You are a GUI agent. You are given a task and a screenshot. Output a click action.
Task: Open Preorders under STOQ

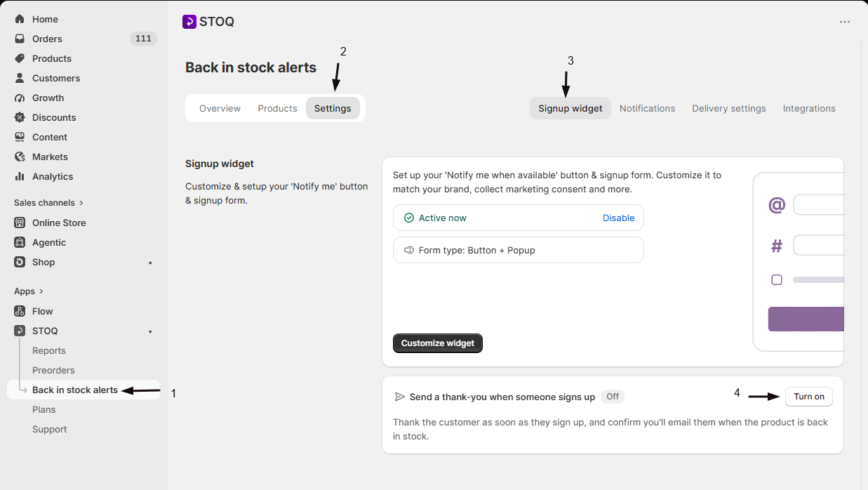pyautogui.click(x=53, y=370)
